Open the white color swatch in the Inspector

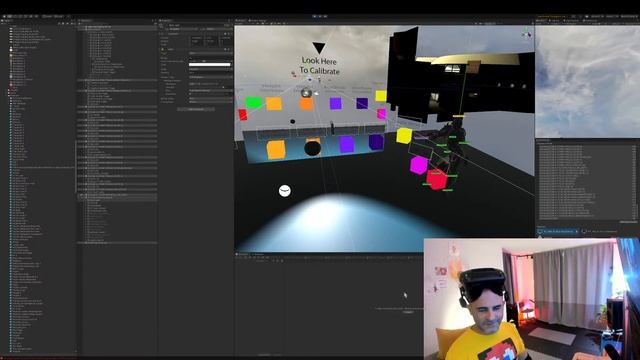209,64
